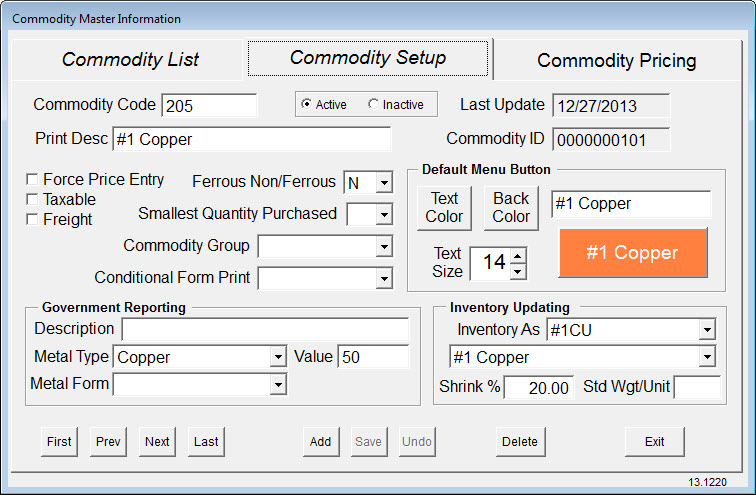Click the Text Color button

tap(444, 208)
